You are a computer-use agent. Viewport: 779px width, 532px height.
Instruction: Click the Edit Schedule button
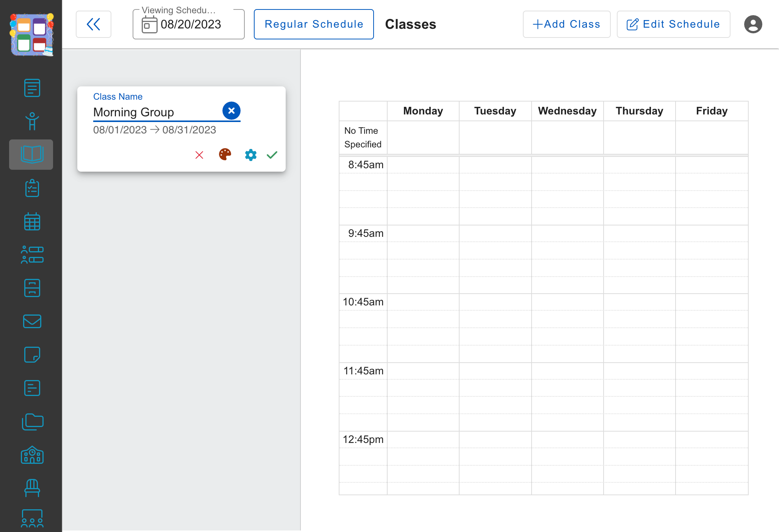(x=673, y=24)
